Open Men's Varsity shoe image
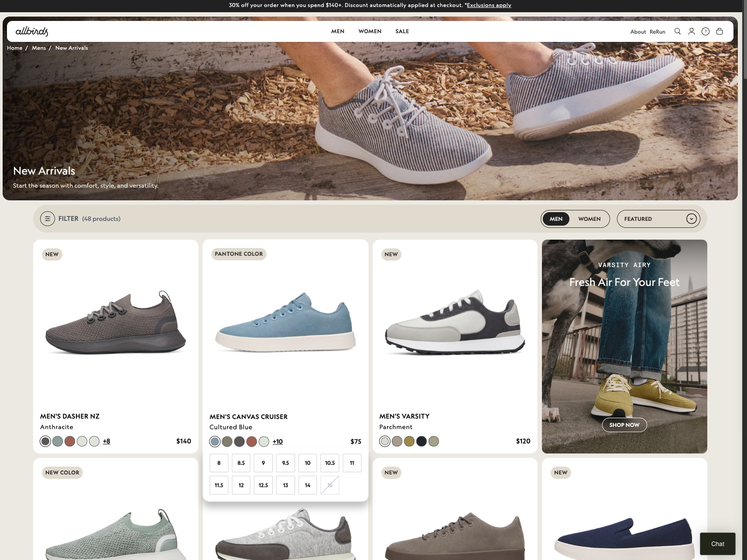Viewport: 747px width, 560px height. (455, 323)
